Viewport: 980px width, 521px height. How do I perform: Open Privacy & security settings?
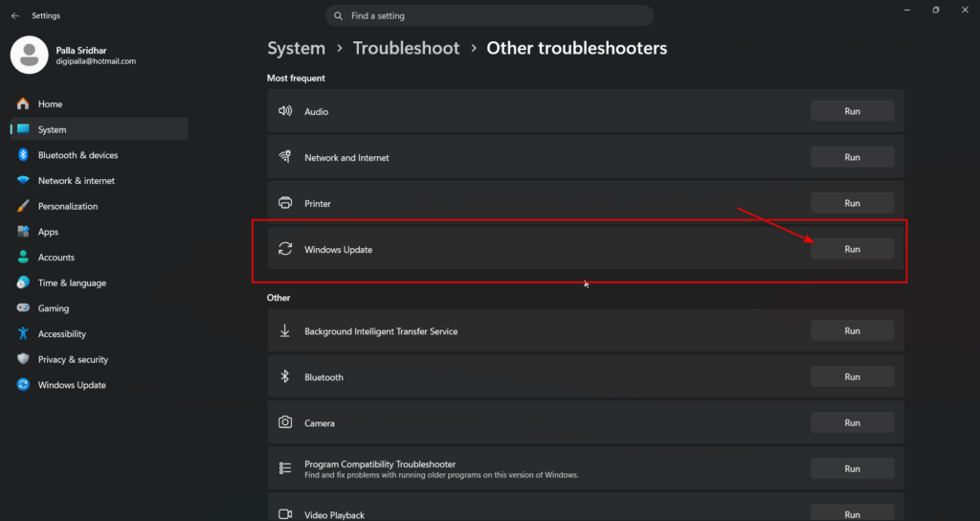[x=100, y=360]
